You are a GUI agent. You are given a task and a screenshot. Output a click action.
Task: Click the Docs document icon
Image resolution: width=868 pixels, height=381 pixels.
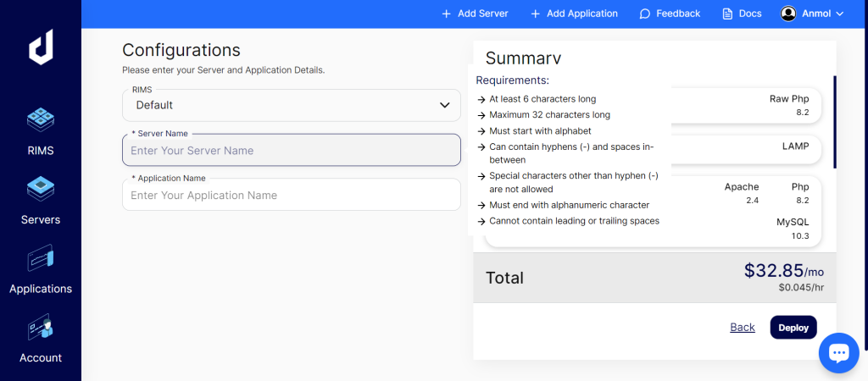(727, 14)
